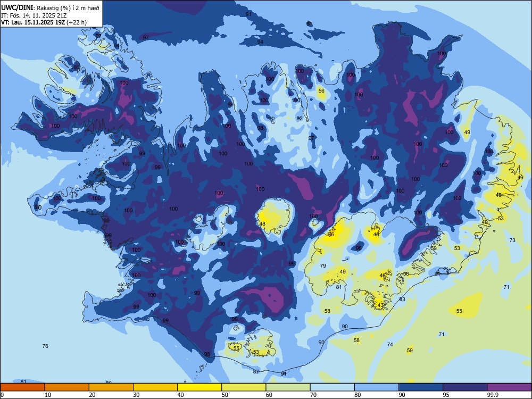Click the 90–95% medium blue legend swatch

point(421,387)
